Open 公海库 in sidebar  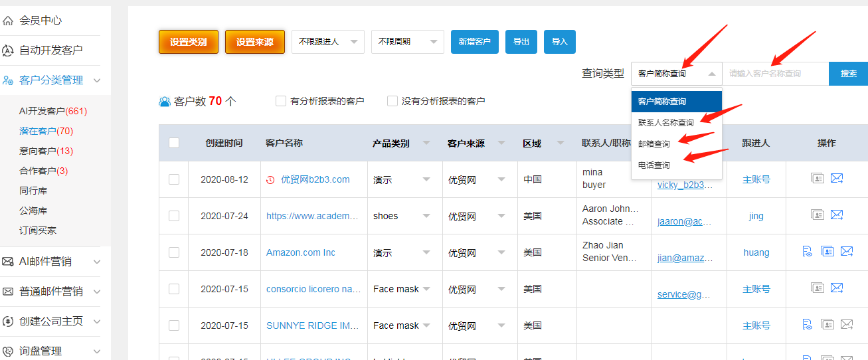point(33,211)
